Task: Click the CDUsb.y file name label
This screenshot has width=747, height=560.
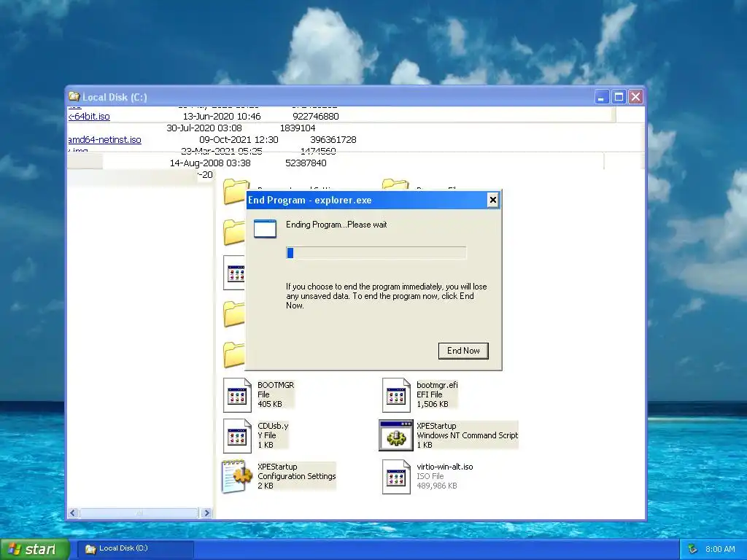Action: pyautogui.click(x=273, y=426)
